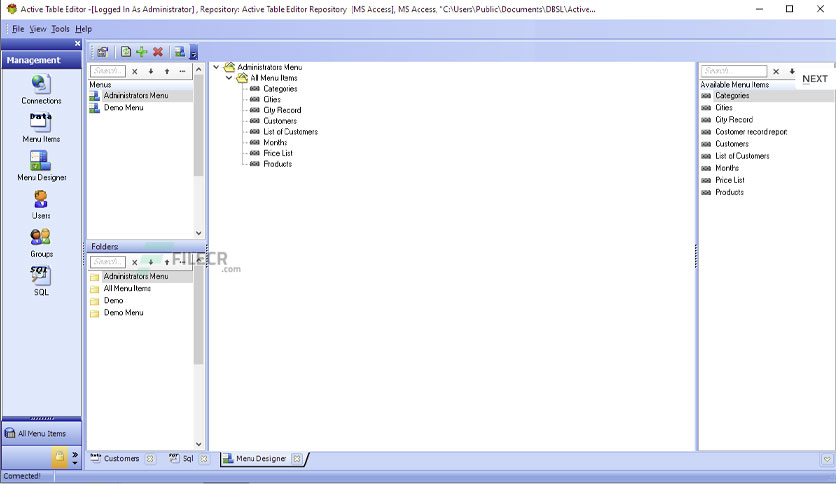Select Price List in the center menu tree
Image resolution: width=836 pixels, height=484 pixels.
coord(278,153)
